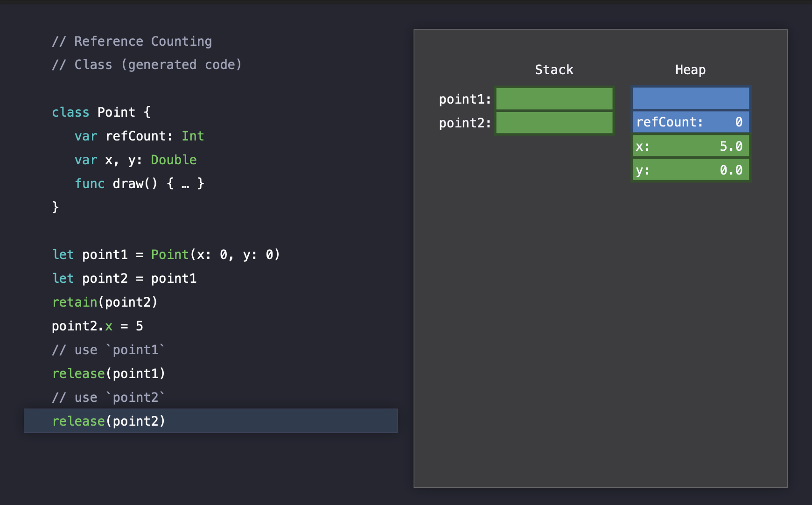Click the highlighted 'release(point2)' line

[210, 421]
